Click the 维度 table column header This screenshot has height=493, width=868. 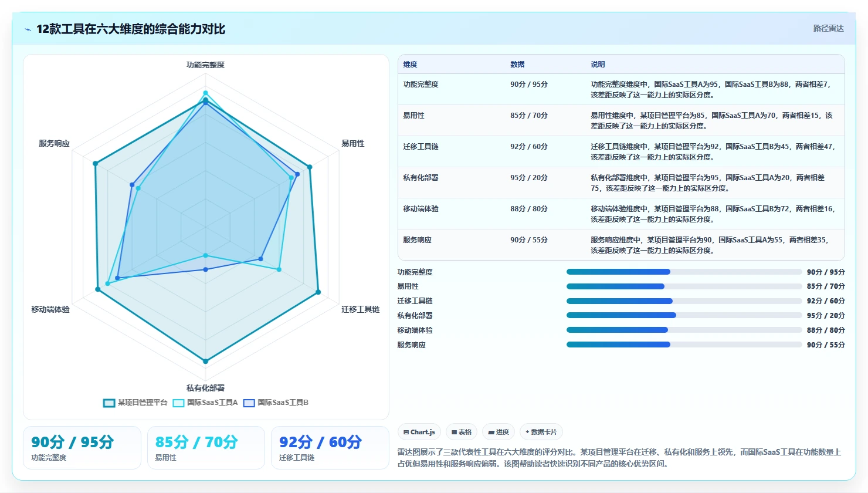coord(411,65)
